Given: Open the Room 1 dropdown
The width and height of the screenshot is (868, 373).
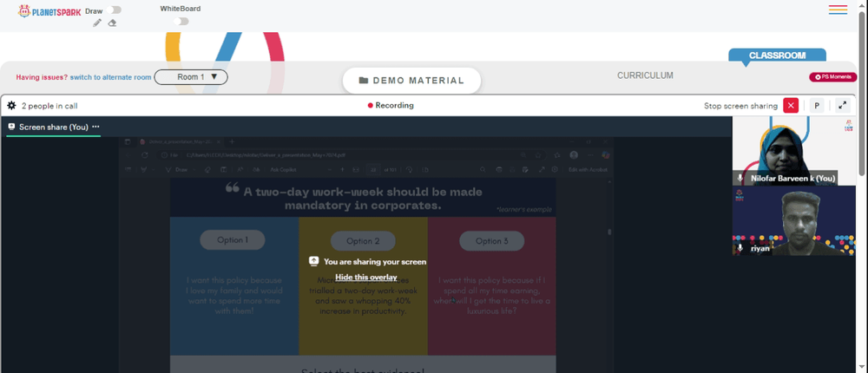Looking at the screenshot, I should pos(191,77).
